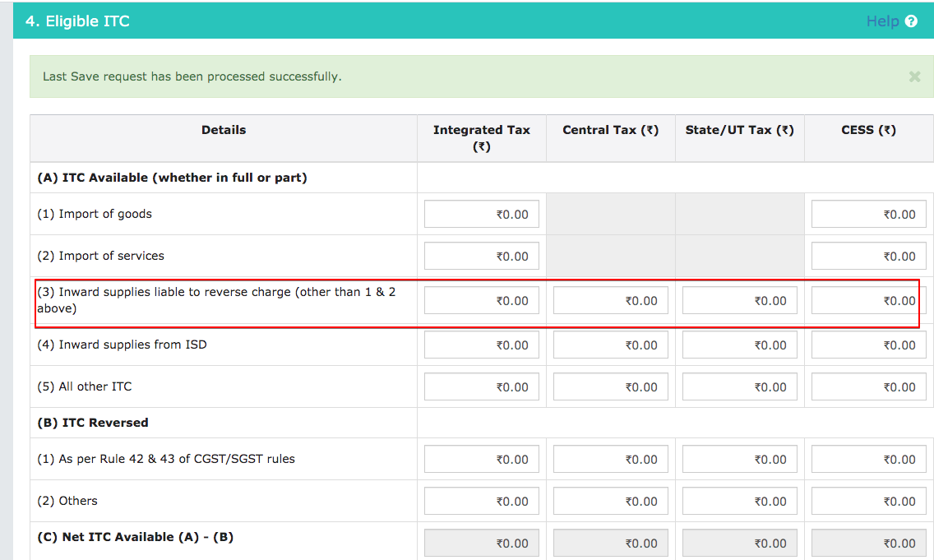Edit Integrated Tax for Import of goods
934x560 pixels.
point(481,214)
